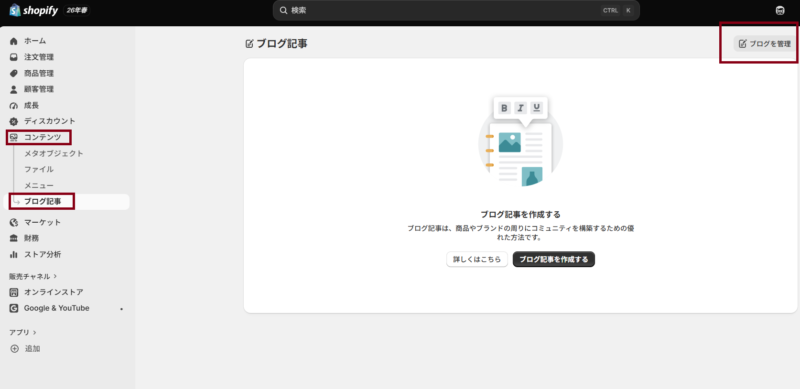Click the 注文管理 inbox icon

click(x=14, y=57)
